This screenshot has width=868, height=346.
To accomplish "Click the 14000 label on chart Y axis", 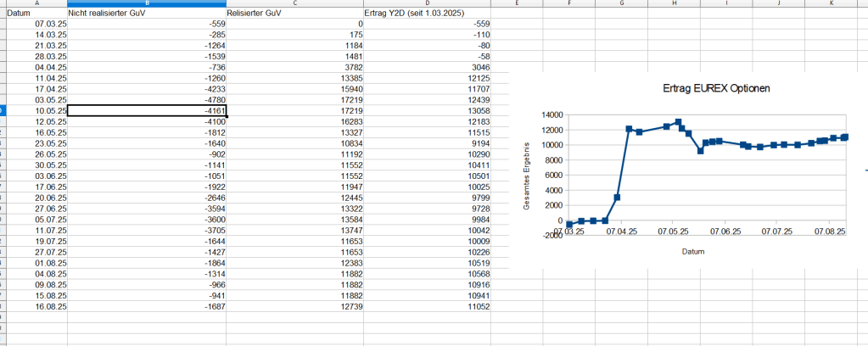I will click(551, 114).
